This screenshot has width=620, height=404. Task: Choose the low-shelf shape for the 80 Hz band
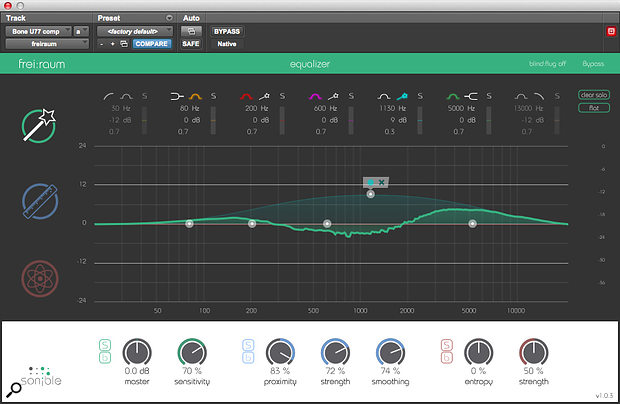tap(177, 96)
